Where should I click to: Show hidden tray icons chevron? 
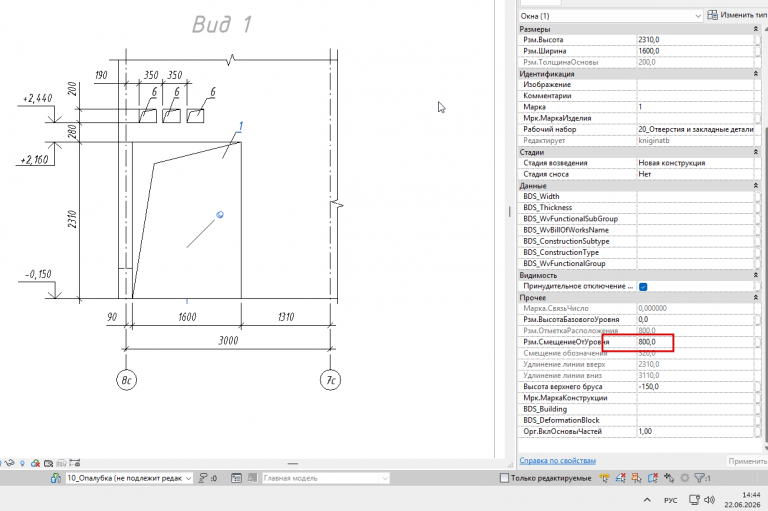click(x=647, y=500)
